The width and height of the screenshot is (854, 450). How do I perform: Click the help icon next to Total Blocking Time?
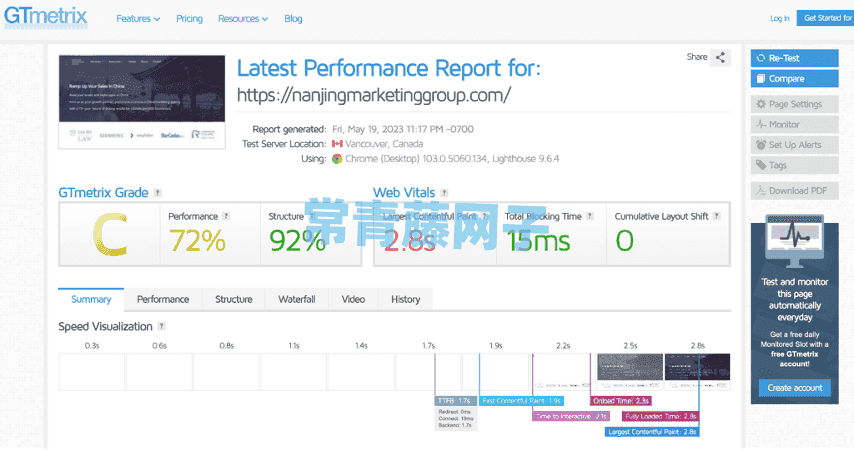pos(589,216)
